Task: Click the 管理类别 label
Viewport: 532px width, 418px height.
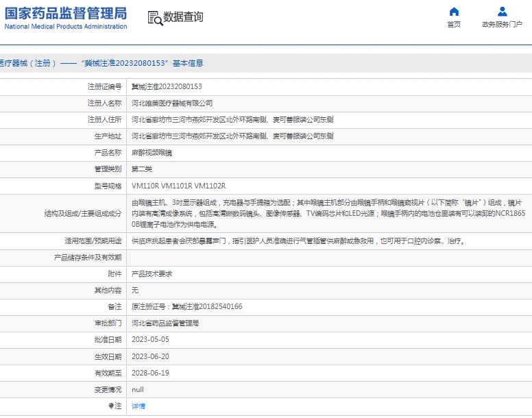Action: coord(108,169)
